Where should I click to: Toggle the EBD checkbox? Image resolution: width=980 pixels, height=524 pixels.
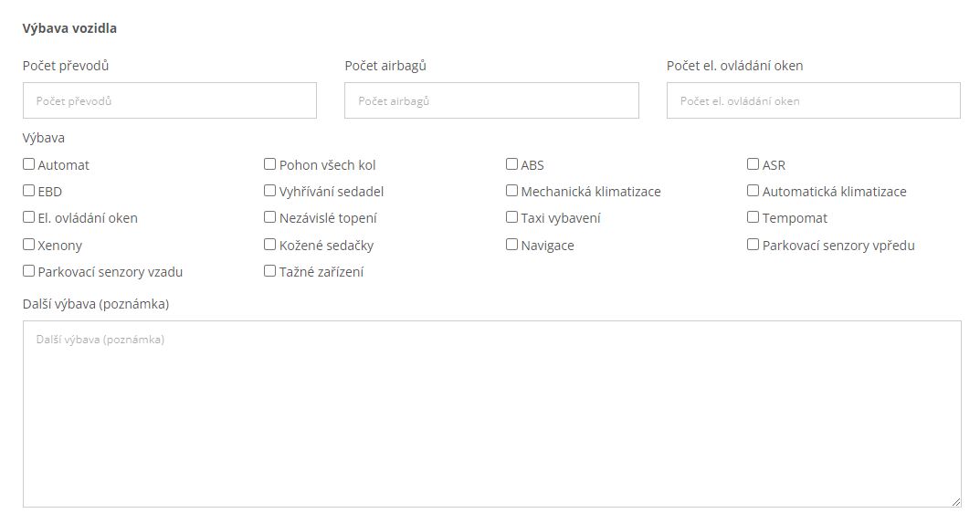tap(28, 191)
